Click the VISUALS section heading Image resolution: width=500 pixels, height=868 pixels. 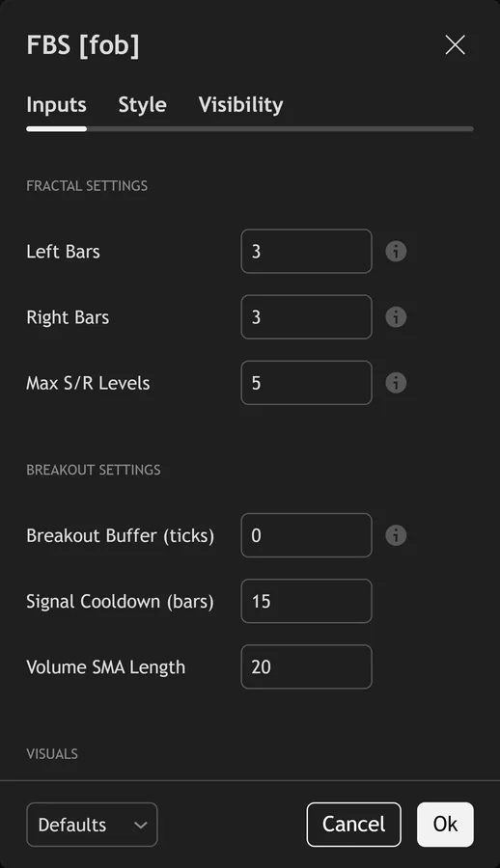click(52, 753)
